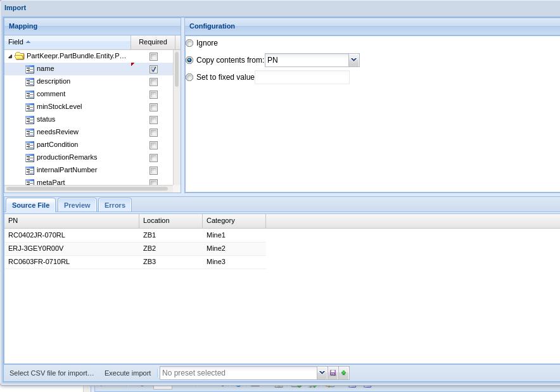Click the green plus icon to create preset
The image size is (560, 392).
(343, 373)
